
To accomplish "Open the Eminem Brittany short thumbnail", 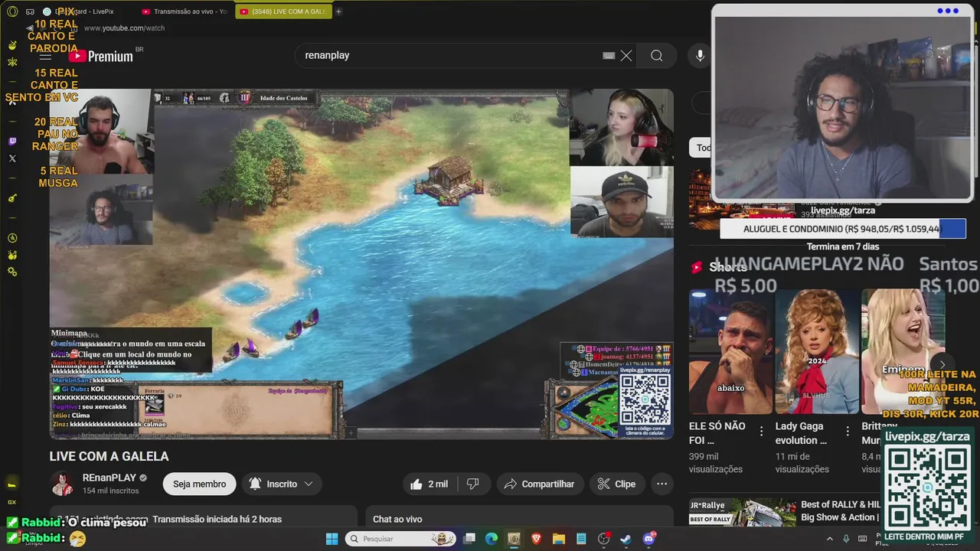I will pyautogui.click(x=903, y=352).
